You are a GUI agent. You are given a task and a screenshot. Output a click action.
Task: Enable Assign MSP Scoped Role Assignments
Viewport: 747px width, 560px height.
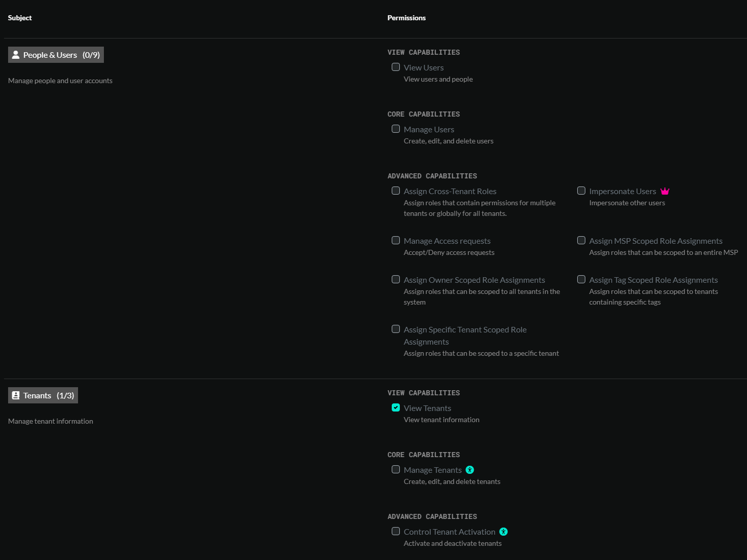pos(581,240)
